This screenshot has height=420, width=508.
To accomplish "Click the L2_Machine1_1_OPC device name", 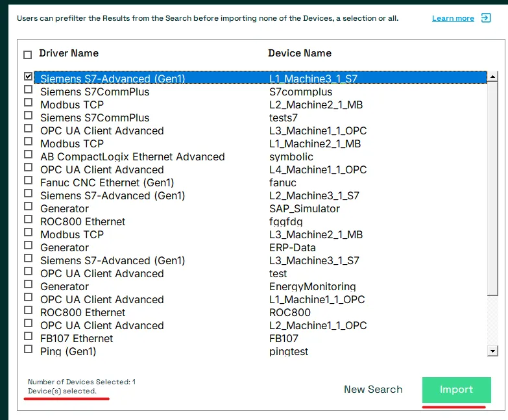I will (x=318, y=325).
